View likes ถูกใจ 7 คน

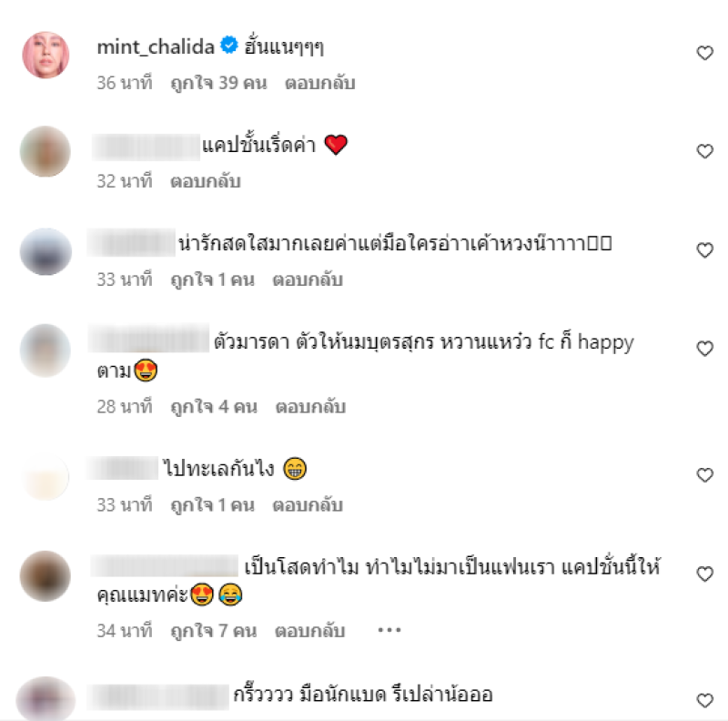pyautogui.click(x=214, y=631)
